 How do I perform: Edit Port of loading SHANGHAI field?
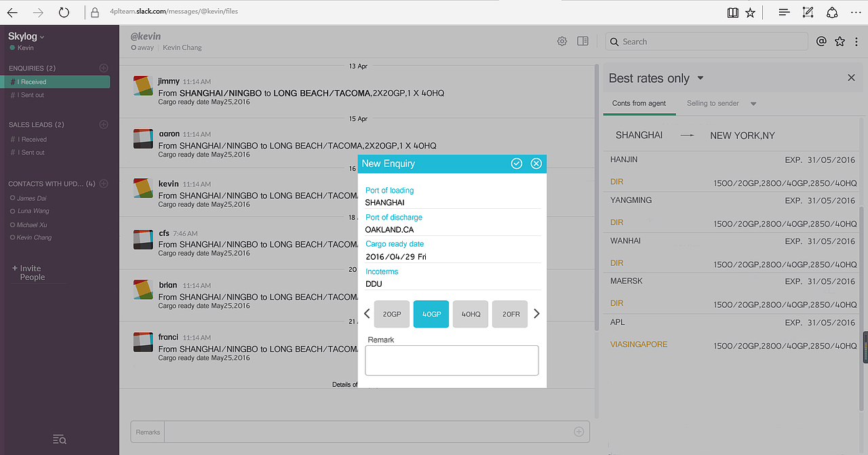pos(452,202)
